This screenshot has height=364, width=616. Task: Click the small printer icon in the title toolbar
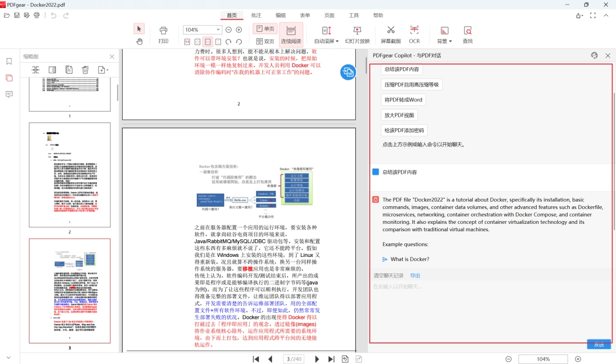(x=37, y=15)
